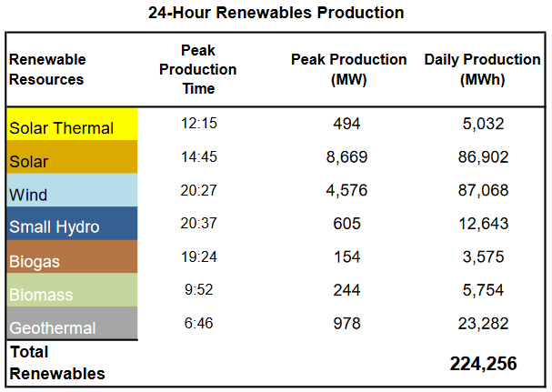This screenshot has height=392, width=552.
Task: Click the Daily Production (MWh) header
Action: [x=482, y=69]
